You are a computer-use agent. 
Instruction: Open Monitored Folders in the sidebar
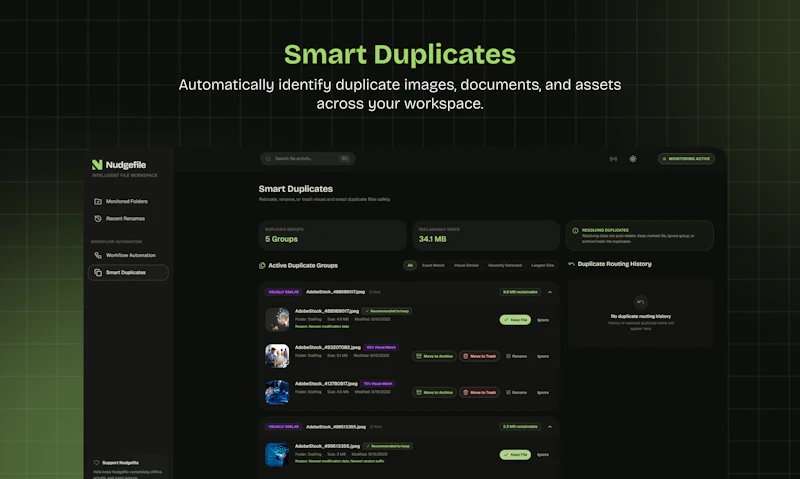point(121,201)
